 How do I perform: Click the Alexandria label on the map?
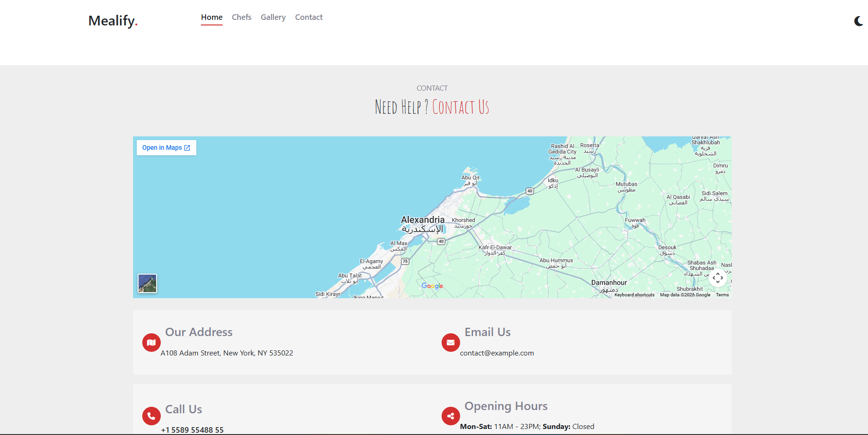click(422, 220)
